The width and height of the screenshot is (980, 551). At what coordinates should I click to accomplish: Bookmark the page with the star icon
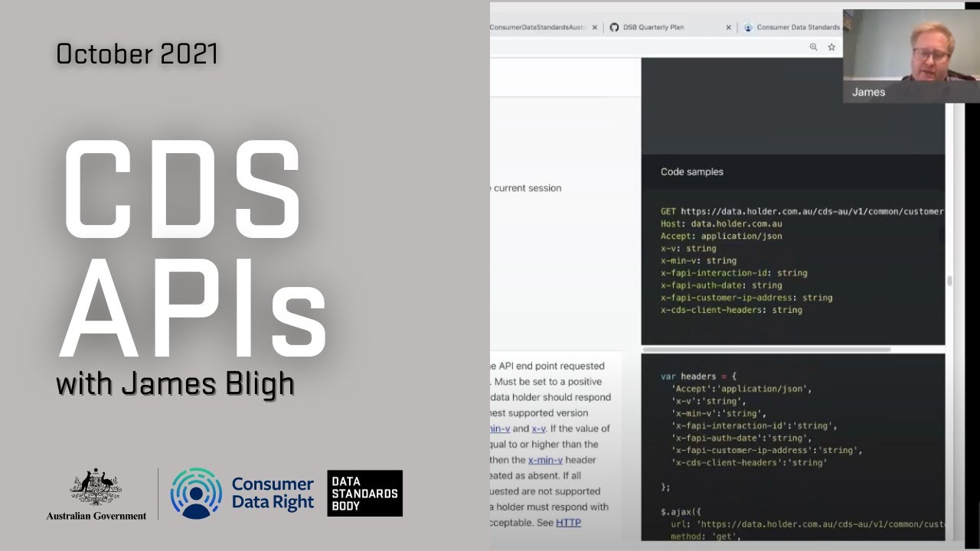click(x=831, y=47)
